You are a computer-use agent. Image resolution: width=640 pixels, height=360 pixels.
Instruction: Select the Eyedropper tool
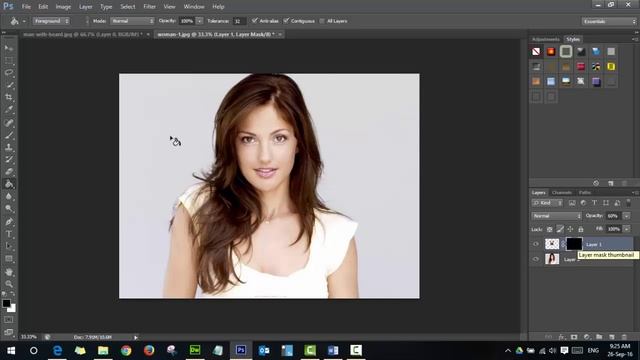[x=9, y=109]
